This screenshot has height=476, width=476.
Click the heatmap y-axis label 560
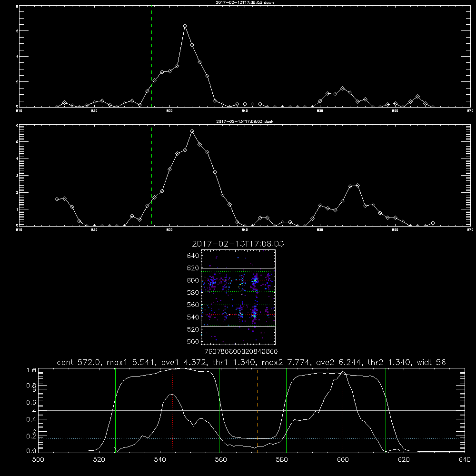pos(193,305)
